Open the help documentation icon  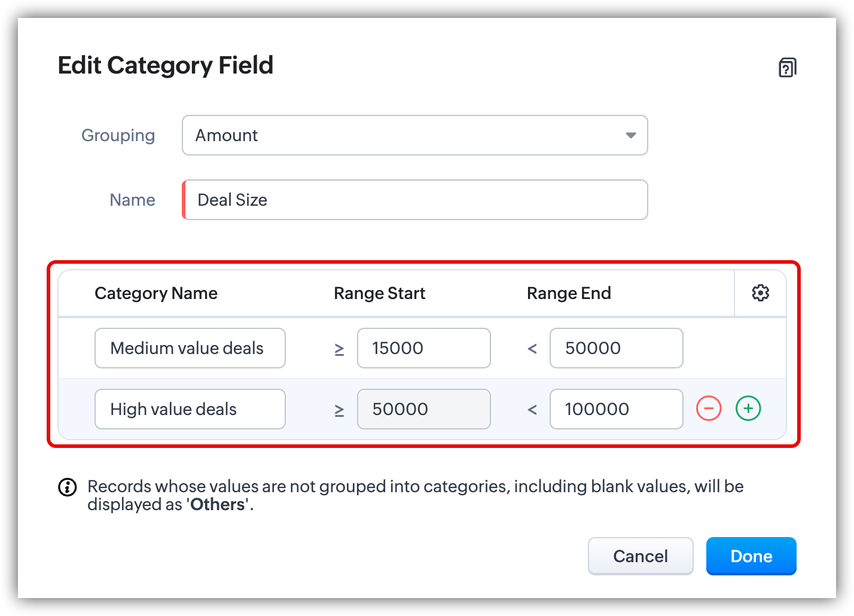click(787, 68)
